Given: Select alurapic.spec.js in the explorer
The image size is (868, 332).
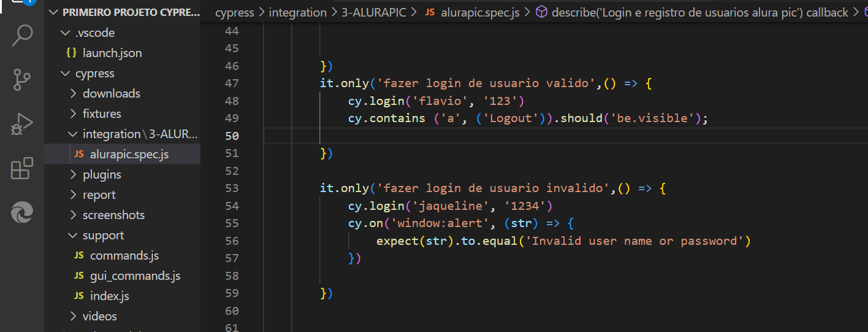Looking at the screenshot, I should point(129,154).
